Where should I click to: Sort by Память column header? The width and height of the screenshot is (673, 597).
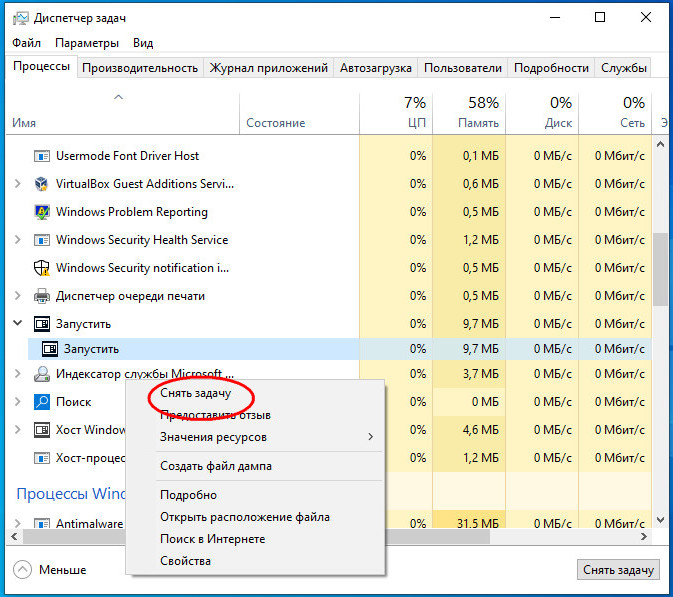point(469,113)
